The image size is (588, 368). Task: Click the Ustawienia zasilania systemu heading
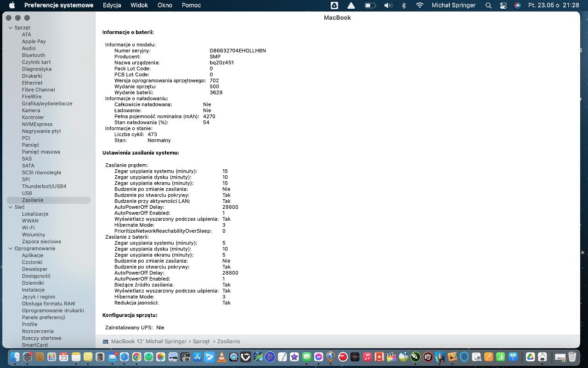[141, 152]
